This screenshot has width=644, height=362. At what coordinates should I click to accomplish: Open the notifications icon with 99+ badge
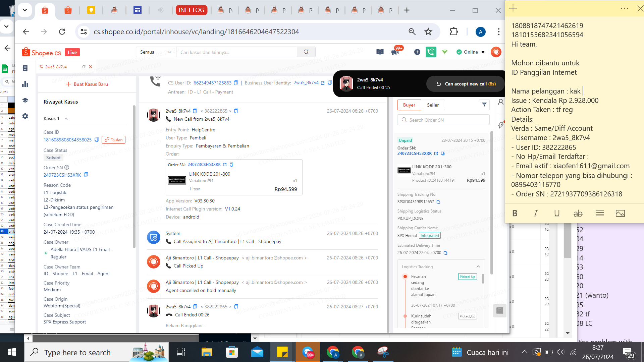pyautogui.click(x=396, y=52)
